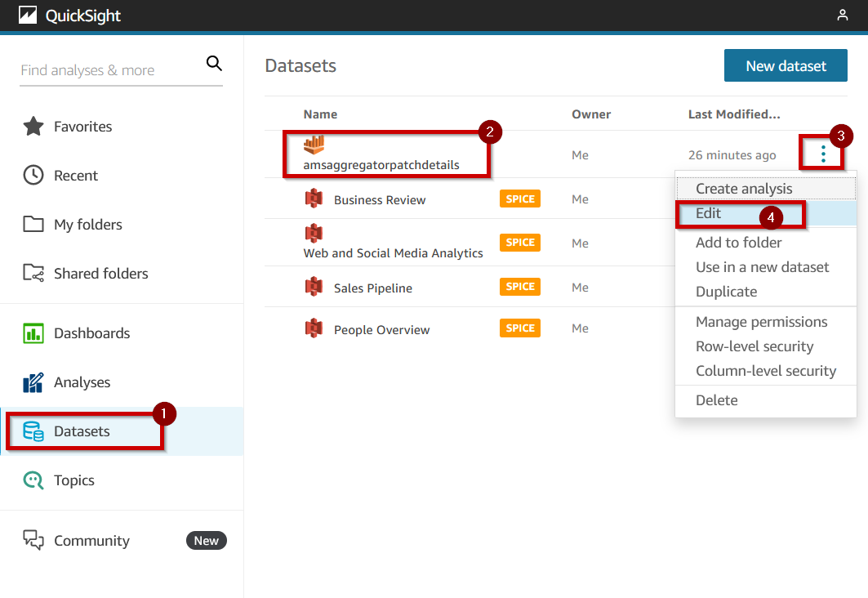The image size is (868, 598).
Task: Open the Datasets section label
Action: 82,431
